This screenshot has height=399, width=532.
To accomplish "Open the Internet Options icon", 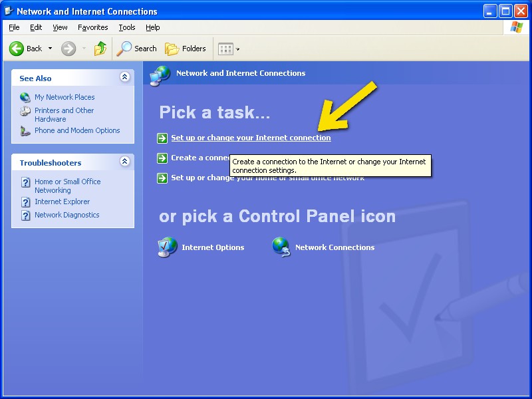I will [x=168, y=247].
